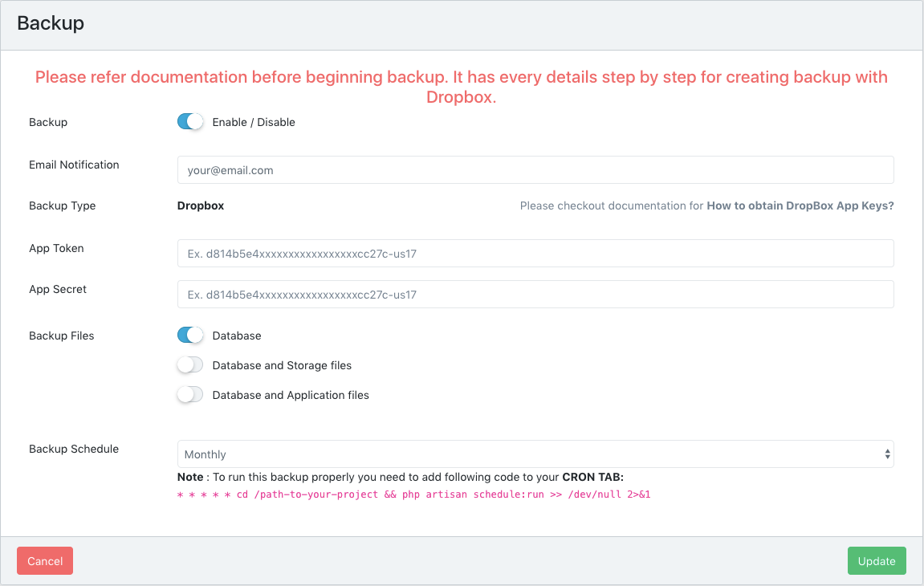Image resolution: width=924 pixels, height=586 pixels.
Task: Click the "Database and Application files" label
Action: [291, 395]
